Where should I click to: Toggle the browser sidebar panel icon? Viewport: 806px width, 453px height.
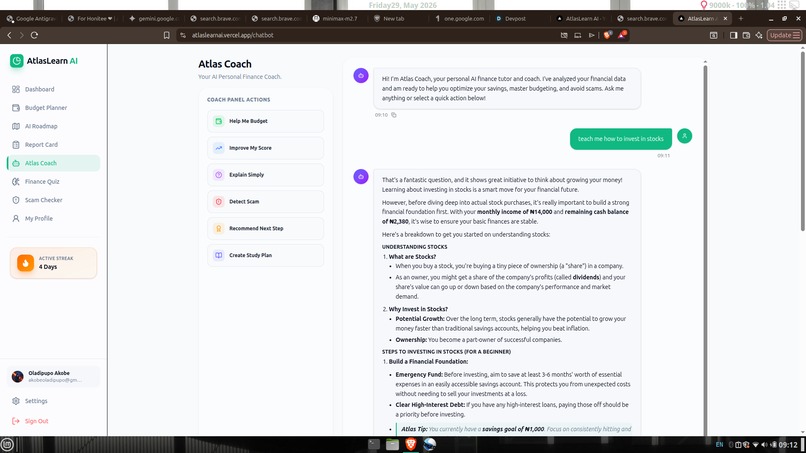tap(734, 35)
